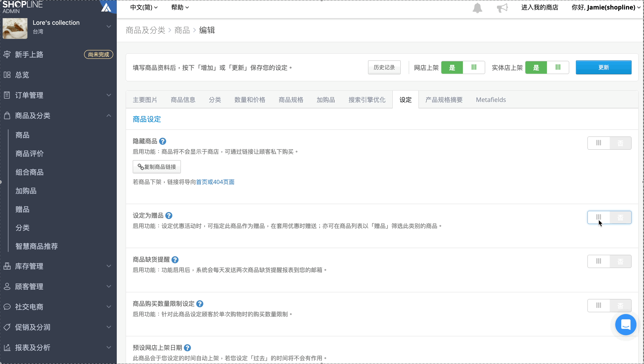This screenshot has height=364, width=644.
Task: Click the help icon beside 商品购买数量限制设定
Action: pos(199,304)
